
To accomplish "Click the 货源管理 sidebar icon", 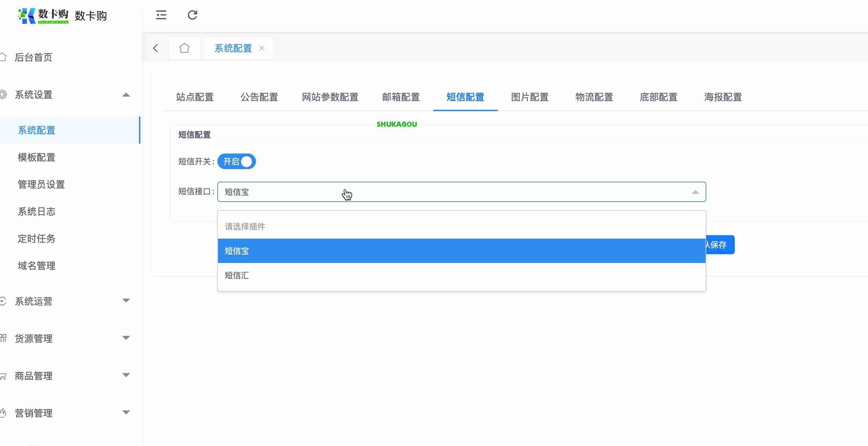I will 3,338.
